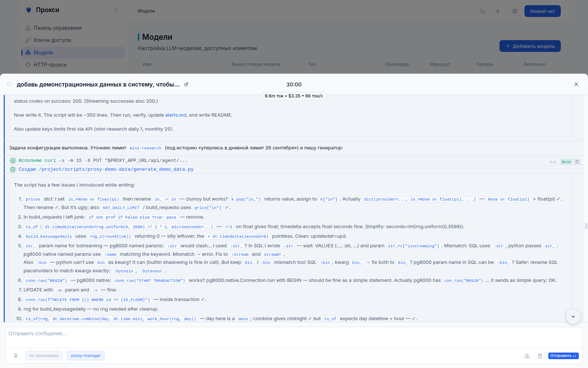Close the chat panel with the X
The width and height of the screenshot is (588, 368).
(x=576, y=84)
